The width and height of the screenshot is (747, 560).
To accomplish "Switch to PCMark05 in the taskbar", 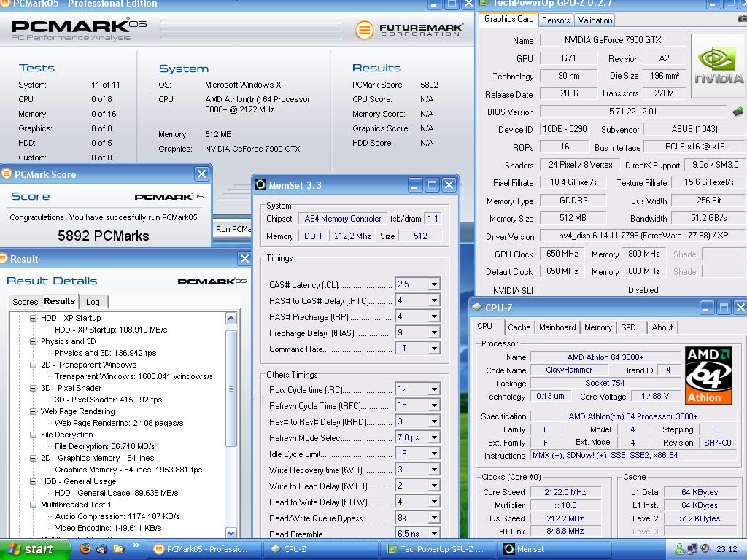I will coord(203,549).
